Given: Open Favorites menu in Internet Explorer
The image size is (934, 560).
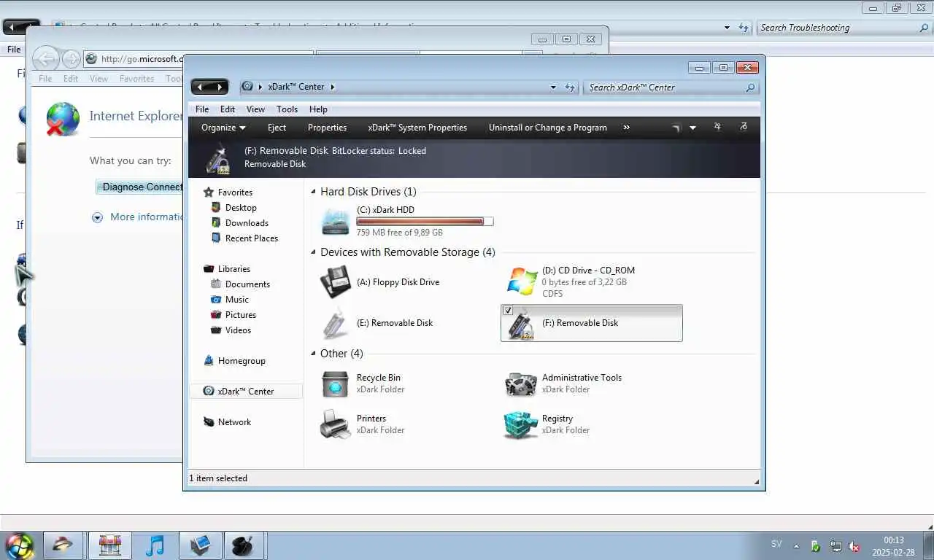Looking at the screenshot, I should [136, 79].
